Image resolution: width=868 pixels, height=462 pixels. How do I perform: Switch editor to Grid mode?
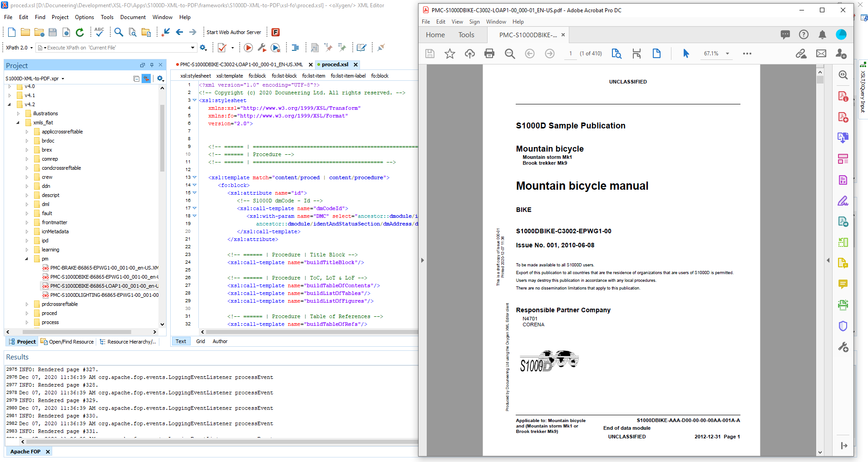(x=200, y=341)
